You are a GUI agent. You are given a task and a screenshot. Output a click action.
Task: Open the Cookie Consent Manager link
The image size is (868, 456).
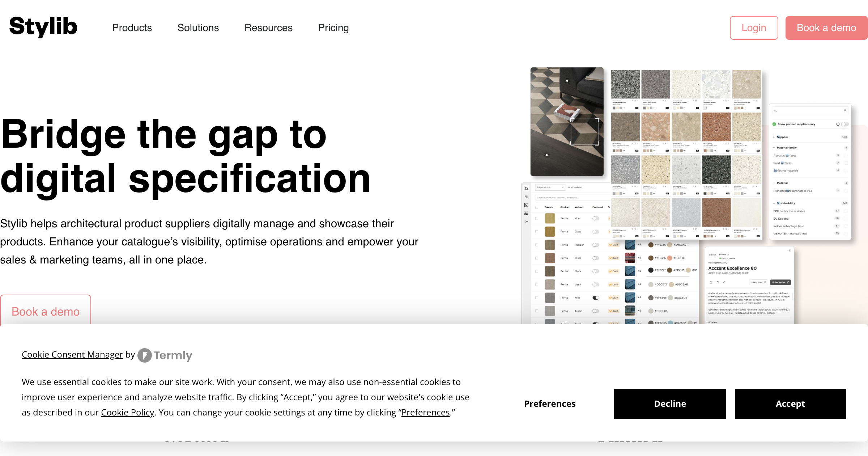(x=72, y=355)
